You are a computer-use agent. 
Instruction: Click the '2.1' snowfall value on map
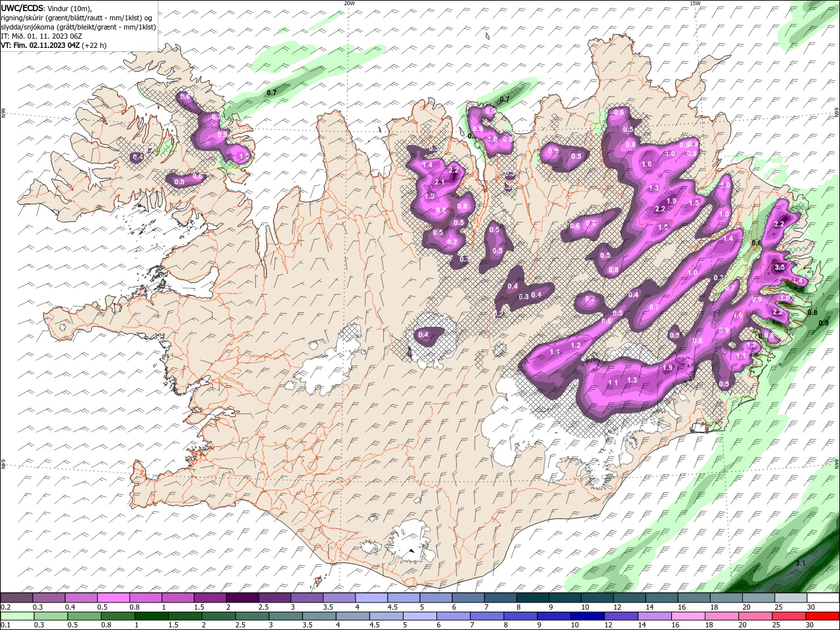[440, 182]
